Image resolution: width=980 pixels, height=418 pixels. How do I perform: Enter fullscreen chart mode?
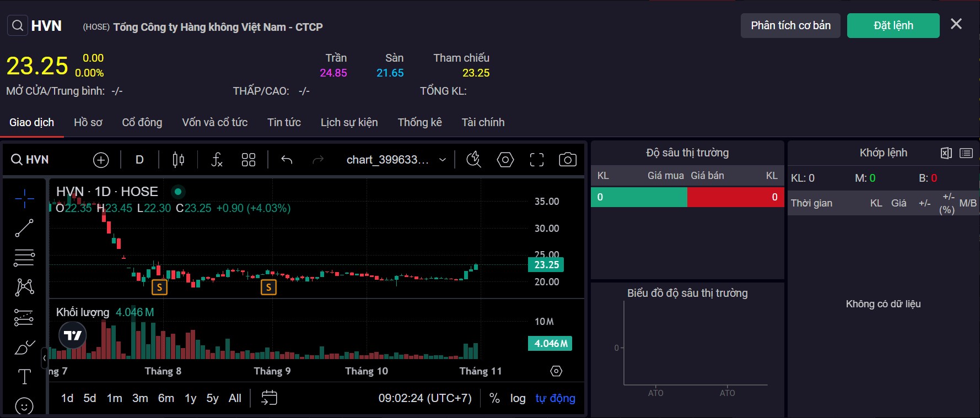point(536,160)
